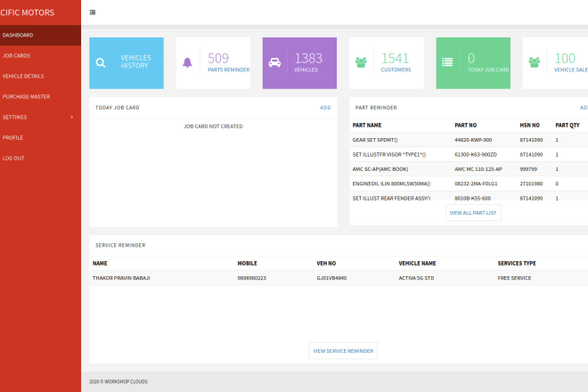588x392 pixels.
Task: Open the Vehicles History text label
Action: [135, 61]
